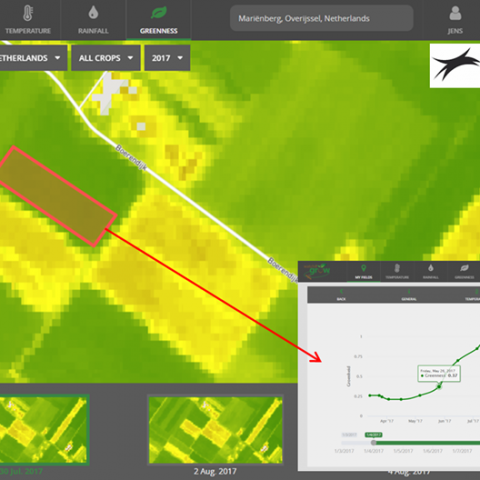Select the inset panel's rainfall droplet icon
480x480 pixels.
tap(431, 268)
